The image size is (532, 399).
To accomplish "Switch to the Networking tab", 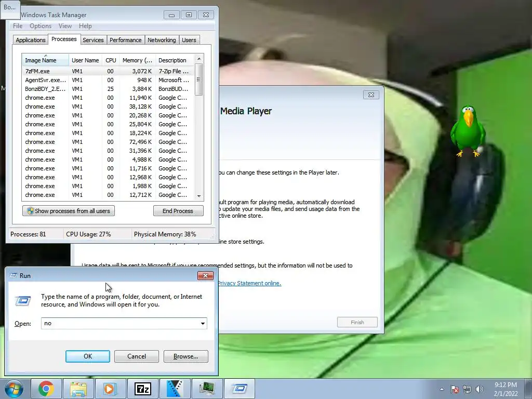I will pos(162,40).
